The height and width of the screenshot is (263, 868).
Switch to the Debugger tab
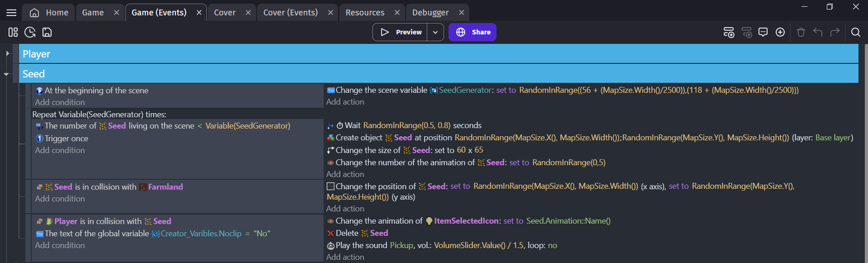430,13
